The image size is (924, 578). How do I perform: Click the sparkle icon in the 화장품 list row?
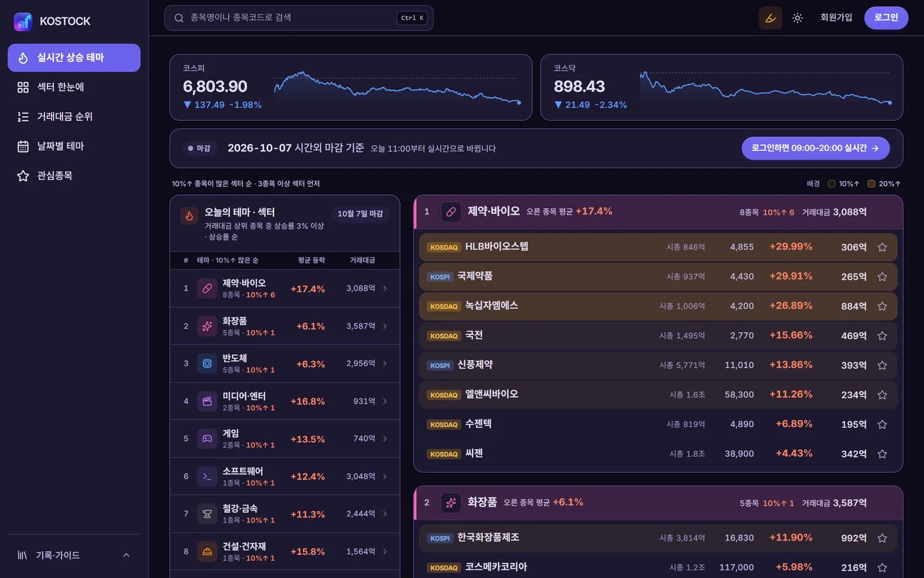pyautogui.click(x=207, y=326)
